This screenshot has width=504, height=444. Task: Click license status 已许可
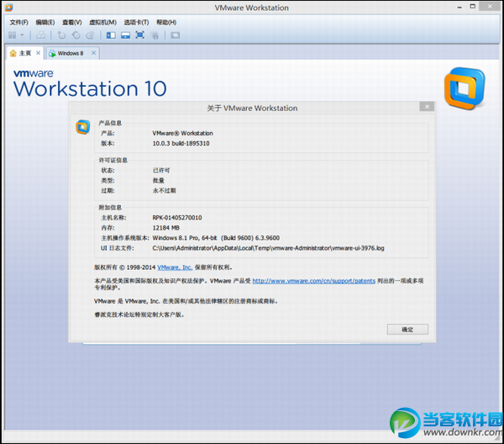tap(161, 171)
